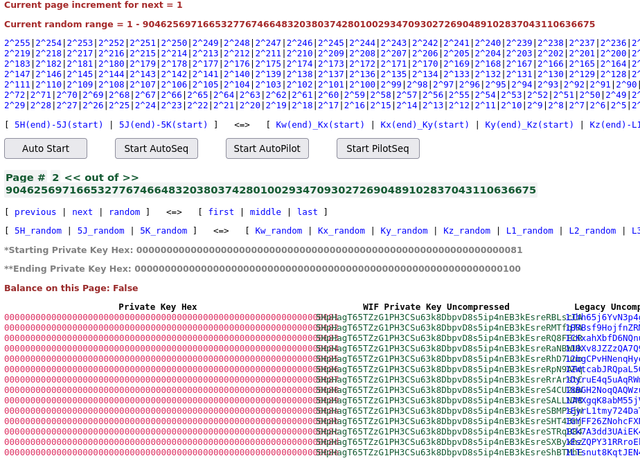The image size is (640, 459).
Task: Open the 5J_random link
Action: click(101, 231)
